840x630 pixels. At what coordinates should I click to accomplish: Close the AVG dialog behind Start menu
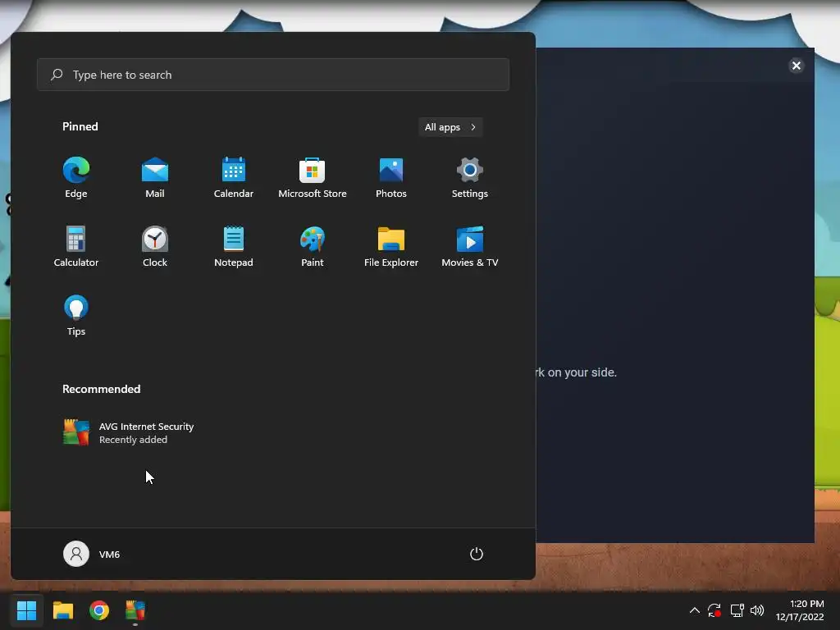click(796, 66)
